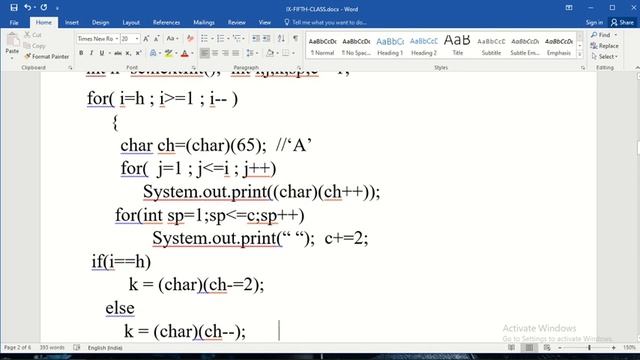Undo the last action

(27, 7)
